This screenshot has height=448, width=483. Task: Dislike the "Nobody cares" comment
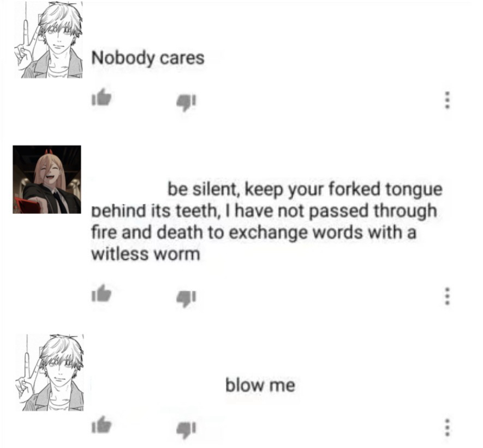tap(186, 102)
